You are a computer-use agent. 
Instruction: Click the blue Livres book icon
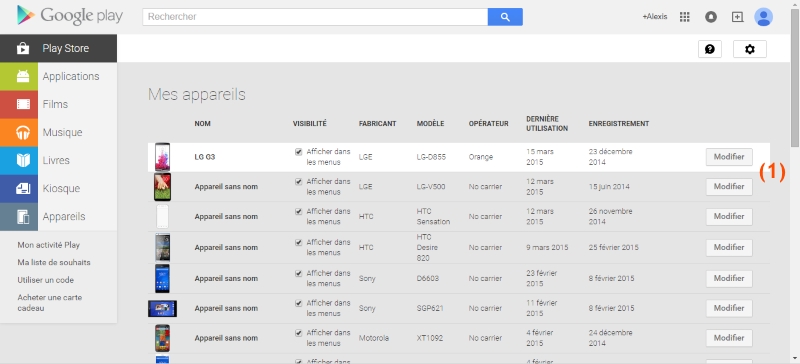tap(22, 160)
